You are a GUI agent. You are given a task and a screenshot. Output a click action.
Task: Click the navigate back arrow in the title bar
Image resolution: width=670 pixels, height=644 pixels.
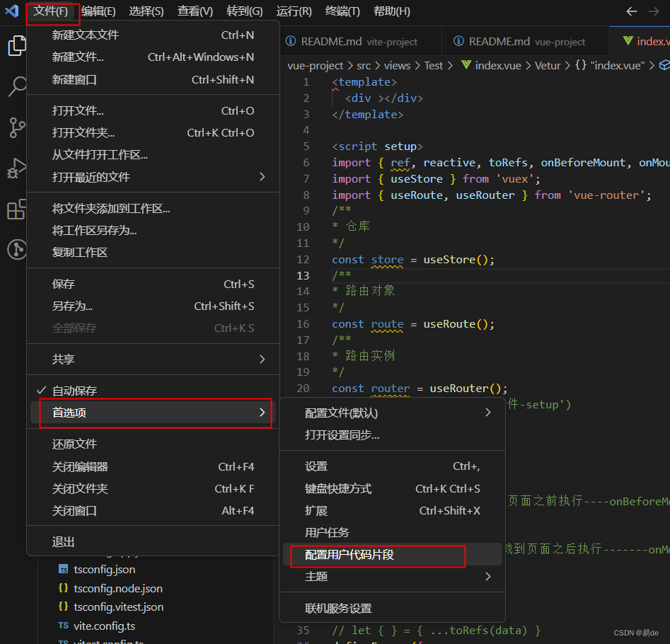point(630,11)
